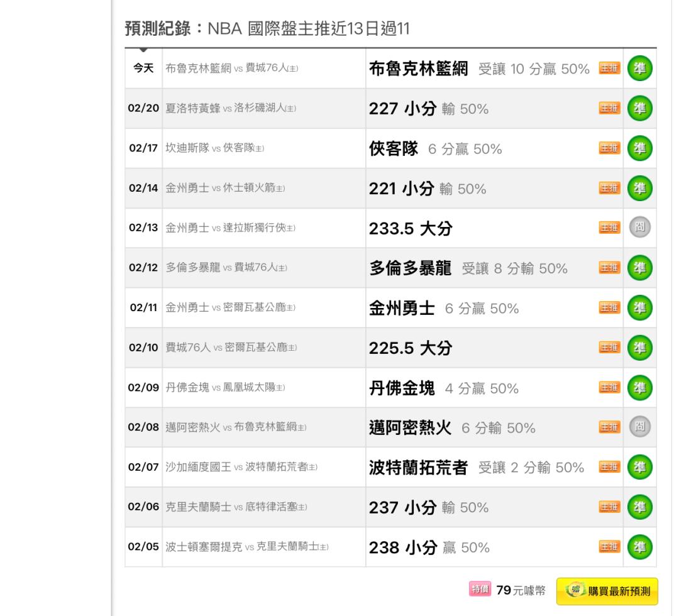Click the orange 主推 badge in 02/13 row
Image resolution: width=679 pixels, height=616 pixels.
coord(610,228)
